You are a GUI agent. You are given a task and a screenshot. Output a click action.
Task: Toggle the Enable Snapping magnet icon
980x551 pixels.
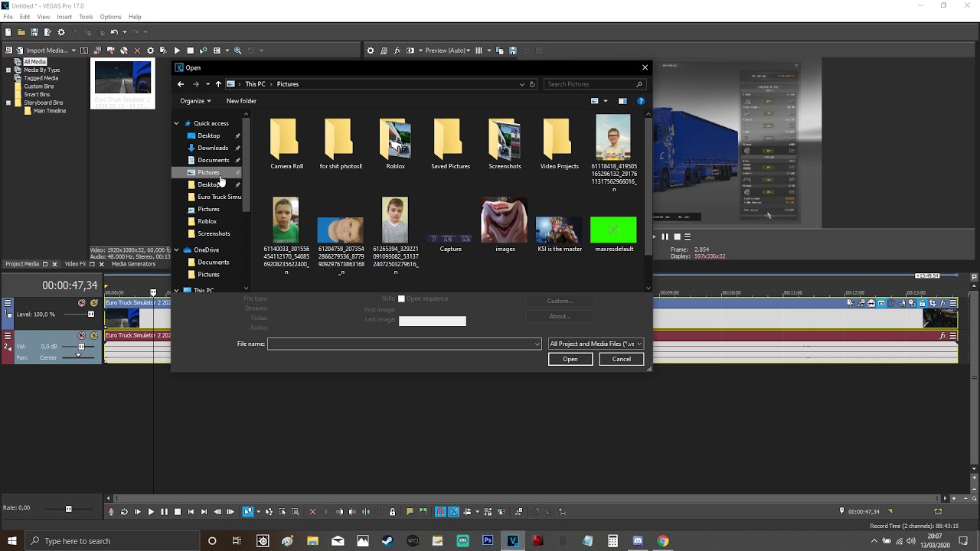click(x=440, y=512)
